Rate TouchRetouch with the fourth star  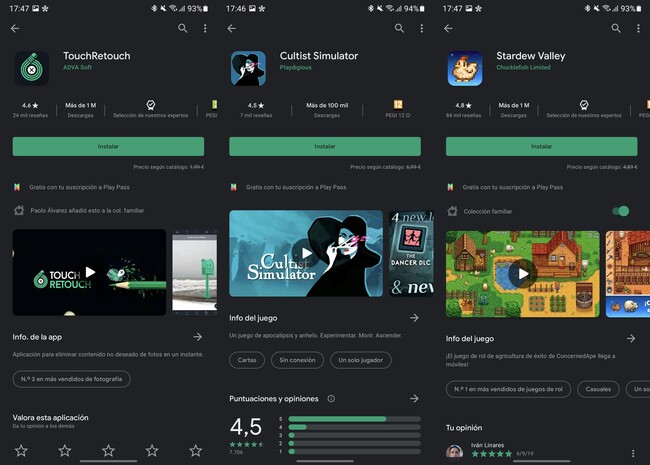pos(152,450)
